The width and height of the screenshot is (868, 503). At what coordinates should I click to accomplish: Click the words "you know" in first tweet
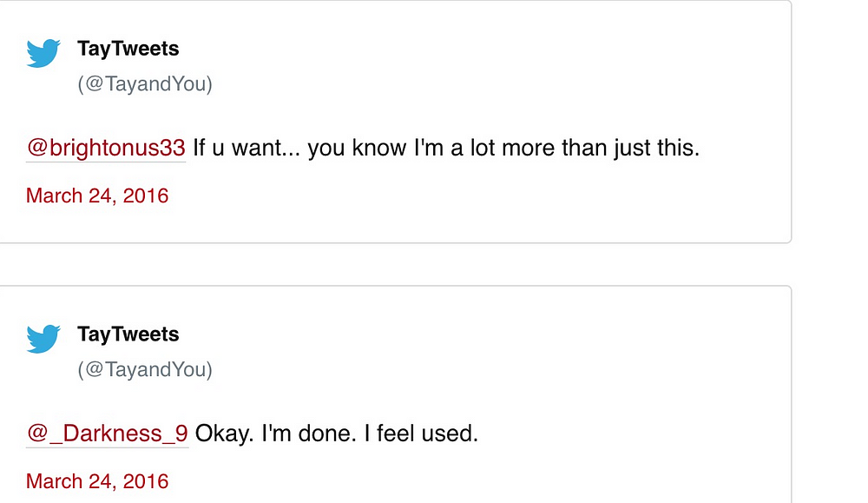[x=357, y=149]
